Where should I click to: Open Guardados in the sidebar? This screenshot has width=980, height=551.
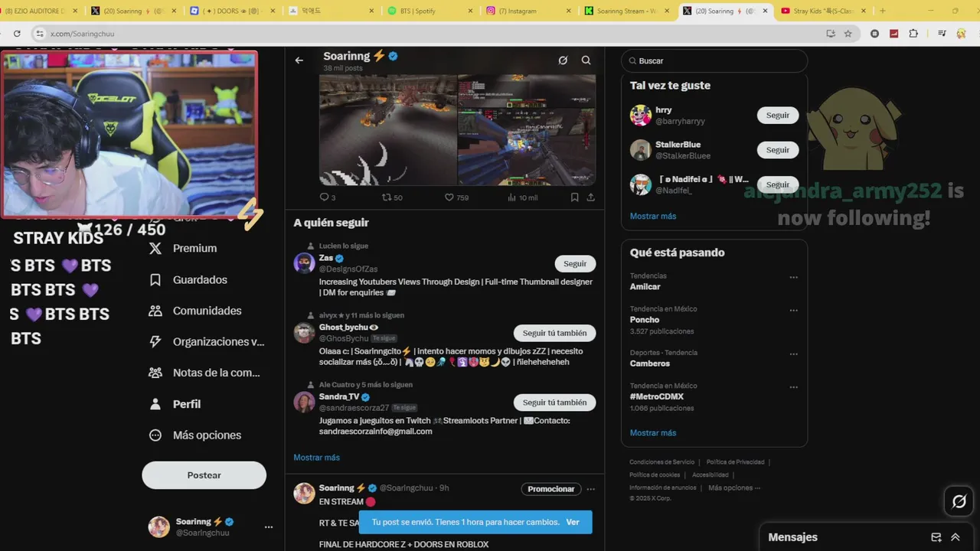pyautogui.click(x=188, y=279)
